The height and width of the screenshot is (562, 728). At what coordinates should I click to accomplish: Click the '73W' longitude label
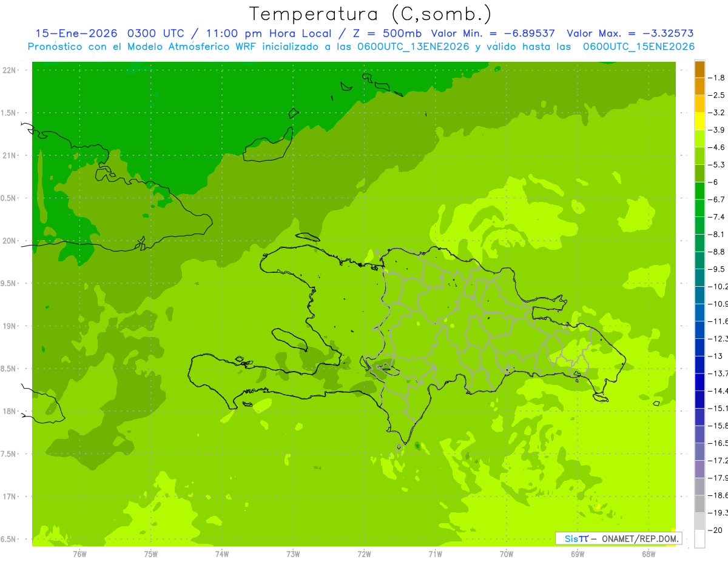click(x=293, y=554)
